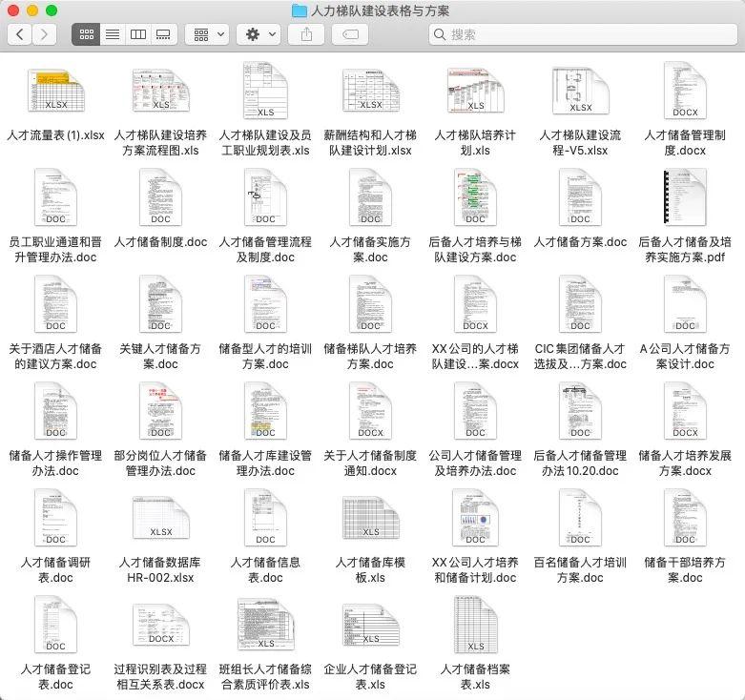
Task: Go forward with the right arrow button
Action: click(x=44, y=34)
